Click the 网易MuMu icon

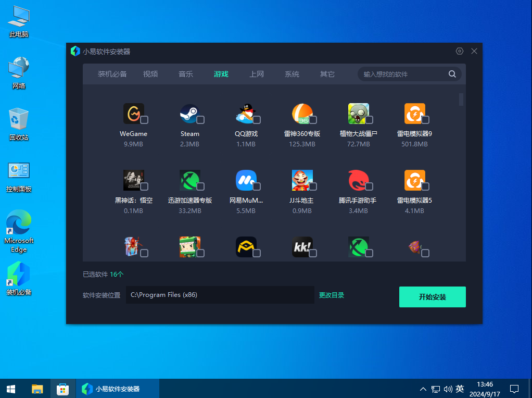tap(246, 180)
